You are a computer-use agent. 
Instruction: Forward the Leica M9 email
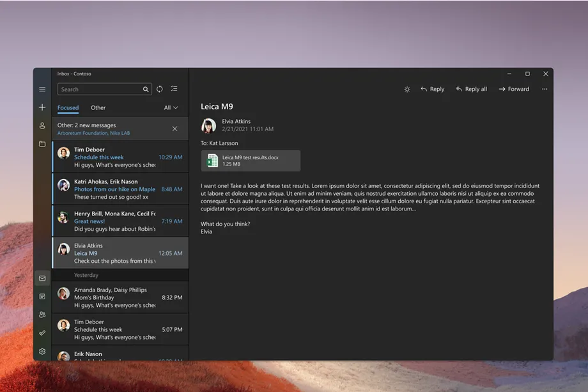click(513, 89)
